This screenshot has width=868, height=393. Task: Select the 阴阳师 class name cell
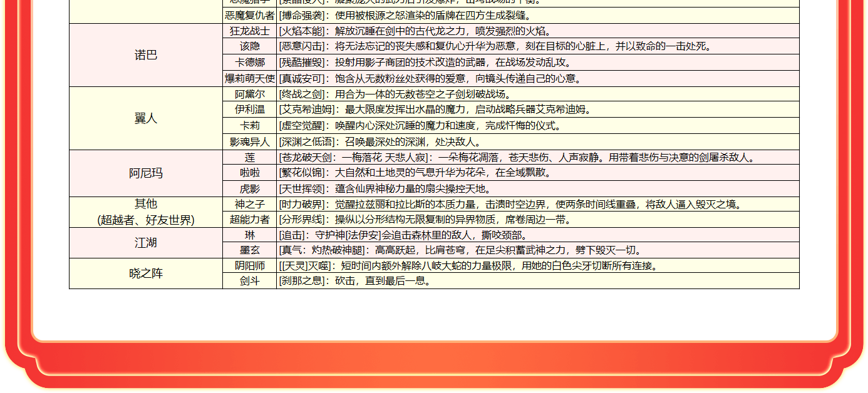(x=249, y=266)
